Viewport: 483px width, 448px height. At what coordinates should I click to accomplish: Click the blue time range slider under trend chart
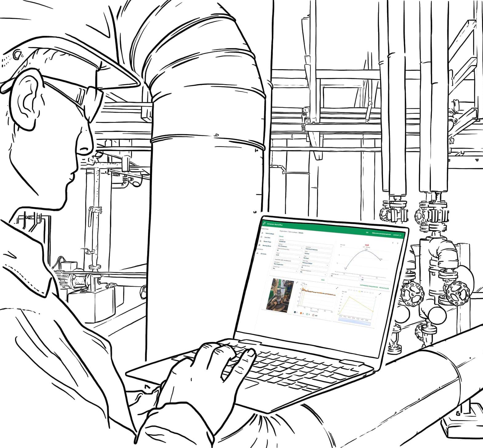[354, 321]
